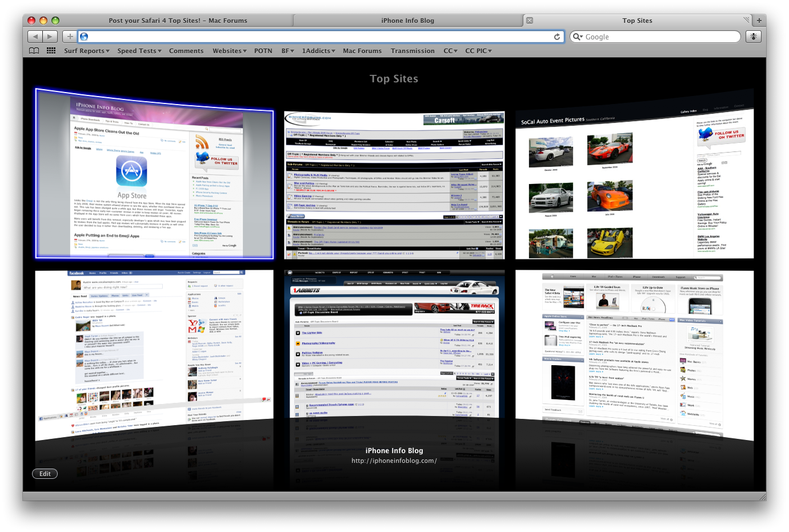Open the Comments bookmark

pyautogui.click(x=186, y=51)
